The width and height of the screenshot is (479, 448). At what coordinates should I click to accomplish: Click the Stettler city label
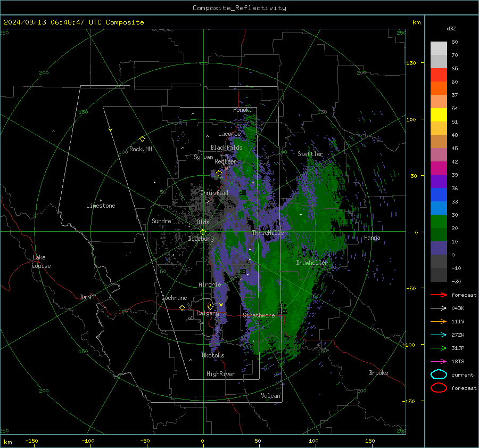tap(310, 154)
